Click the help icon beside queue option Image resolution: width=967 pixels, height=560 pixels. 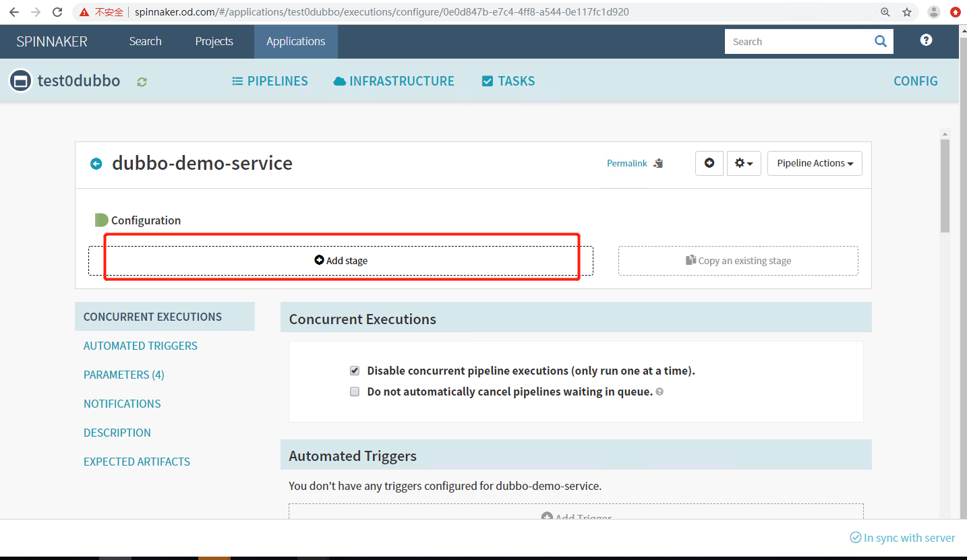(x=660, y=392)
